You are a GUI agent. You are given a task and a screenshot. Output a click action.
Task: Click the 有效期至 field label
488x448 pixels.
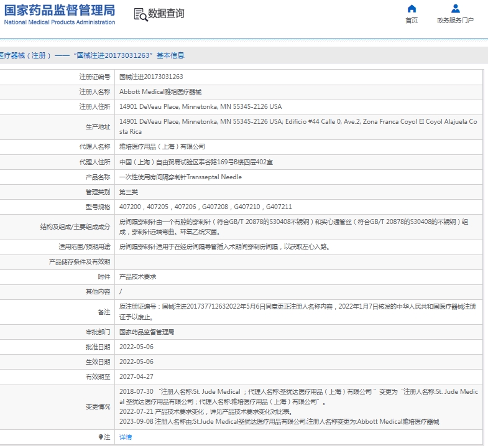click(x=98, y=376)
